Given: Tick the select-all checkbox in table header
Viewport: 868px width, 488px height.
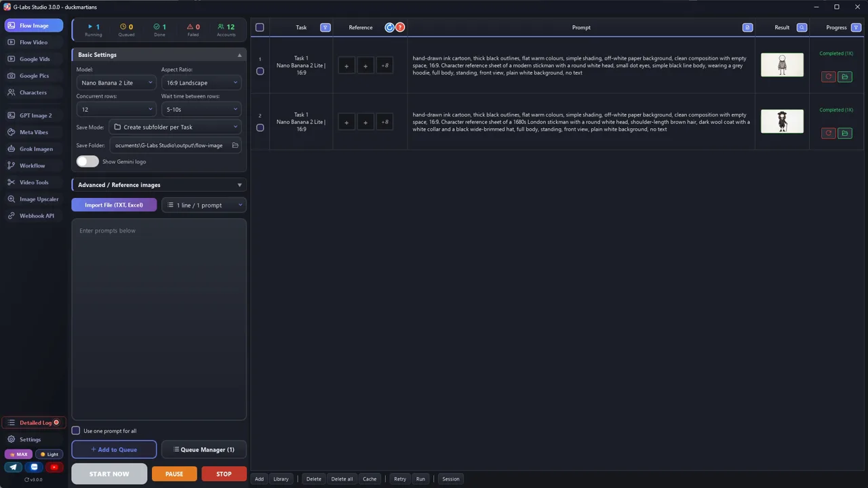Looking at the screenshot, I should tap(260, 28).
